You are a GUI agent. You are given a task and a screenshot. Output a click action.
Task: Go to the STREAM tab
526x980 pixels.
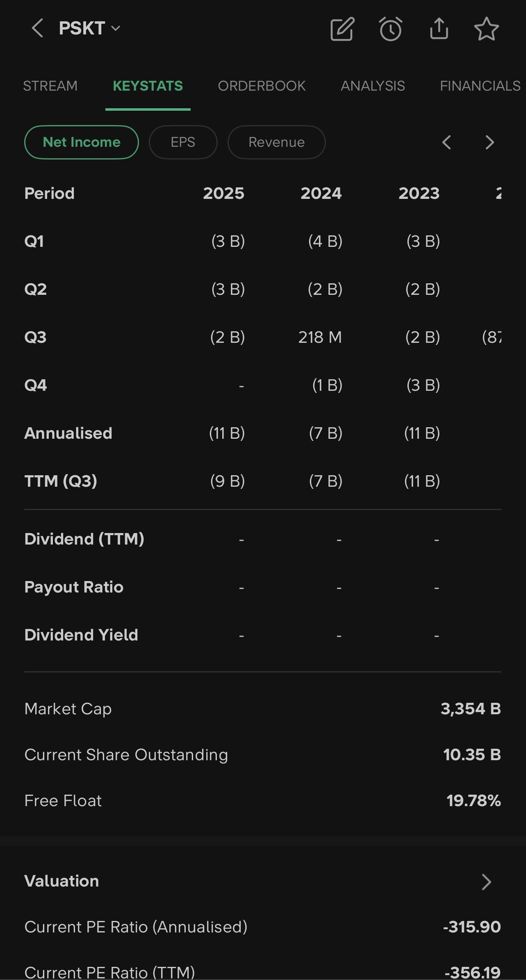click(50, 86)
